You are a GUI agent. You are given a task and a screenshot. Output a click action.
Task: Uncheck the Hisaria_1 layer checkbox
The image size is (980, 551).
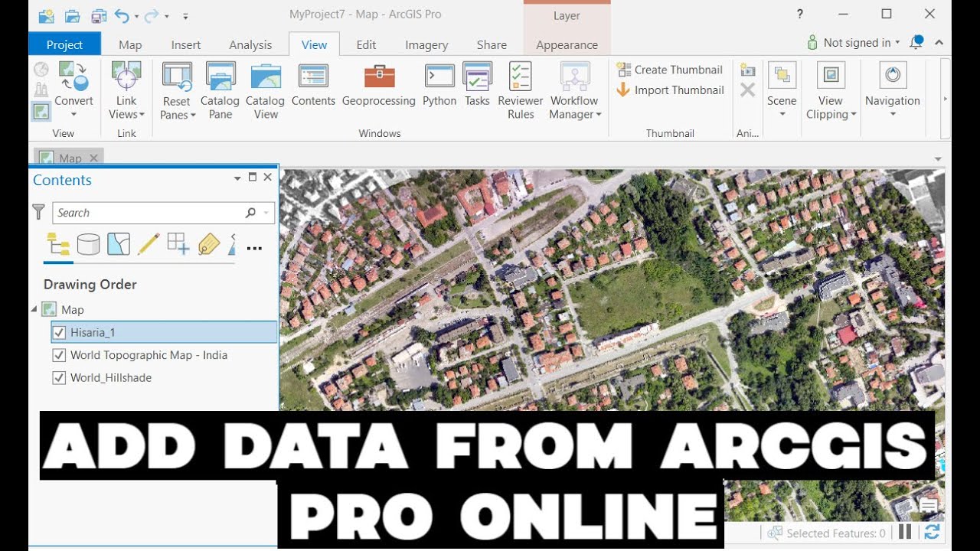(59, 332)
